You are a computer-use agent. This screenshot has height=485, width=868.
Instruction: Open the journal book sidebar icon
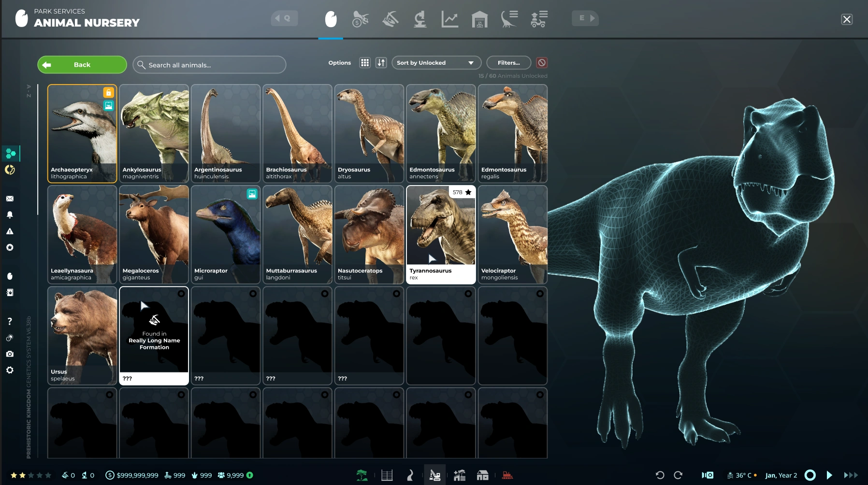[x=10, y=292]
